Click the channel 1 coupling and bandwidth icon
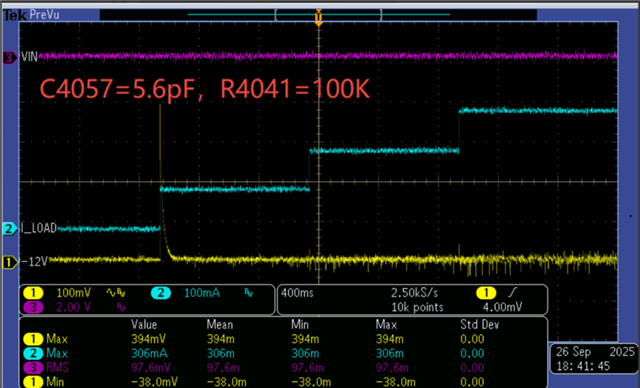 click(116, 293)
